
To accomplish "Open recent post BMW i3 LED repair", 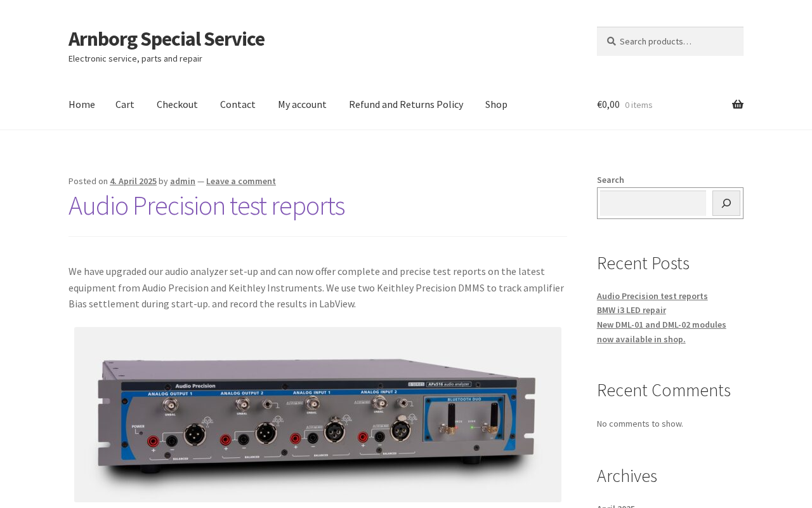I will 631,310.
